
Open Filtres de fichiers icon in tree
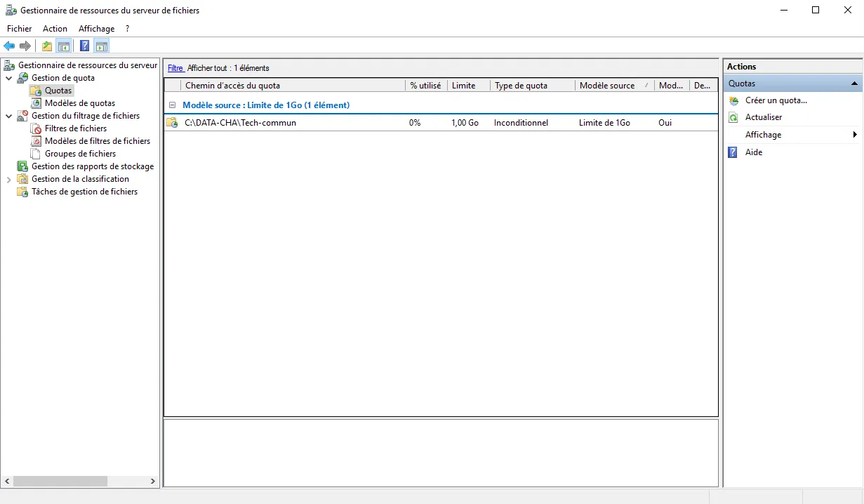pos(36,128)
